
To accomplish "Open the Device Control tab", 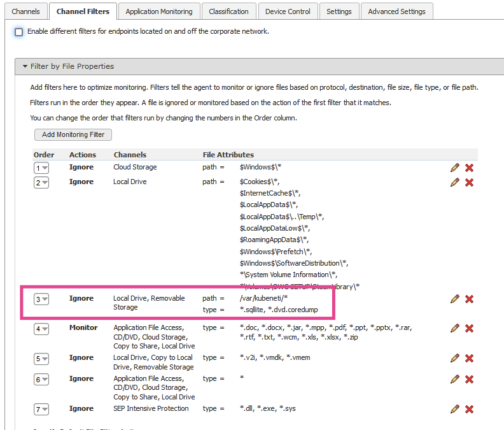I will tap(288, 11).
